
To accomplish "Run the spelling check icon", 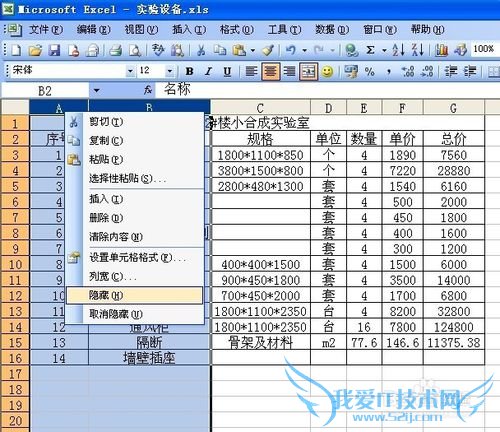I will click(x=158, y=50).
